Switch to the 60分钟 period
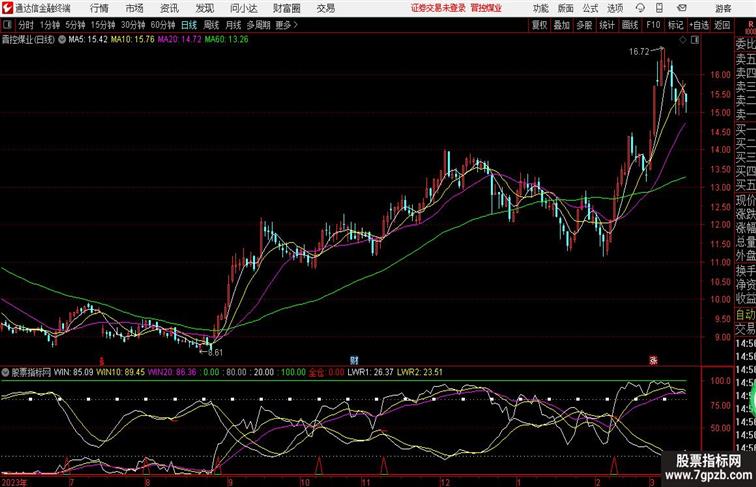Viewport: 756px width, 487px height. [163, 25]
